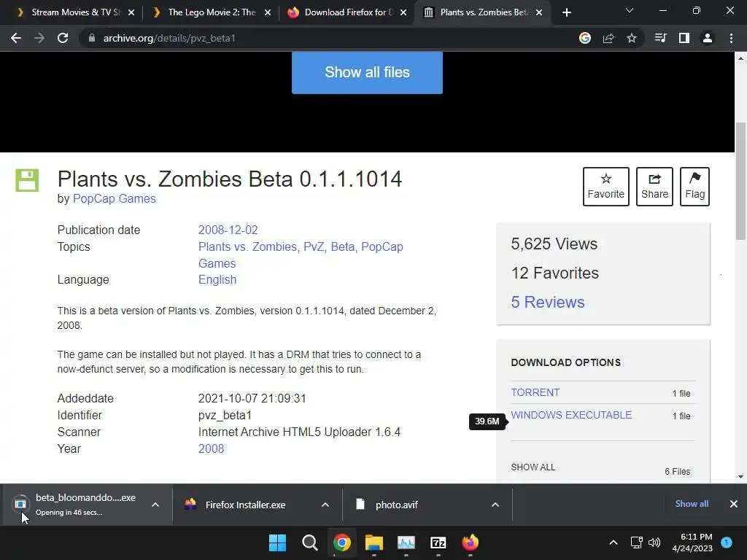
Task: Close the Stream Movies & TV tab
Action: (x=131, y=12)
